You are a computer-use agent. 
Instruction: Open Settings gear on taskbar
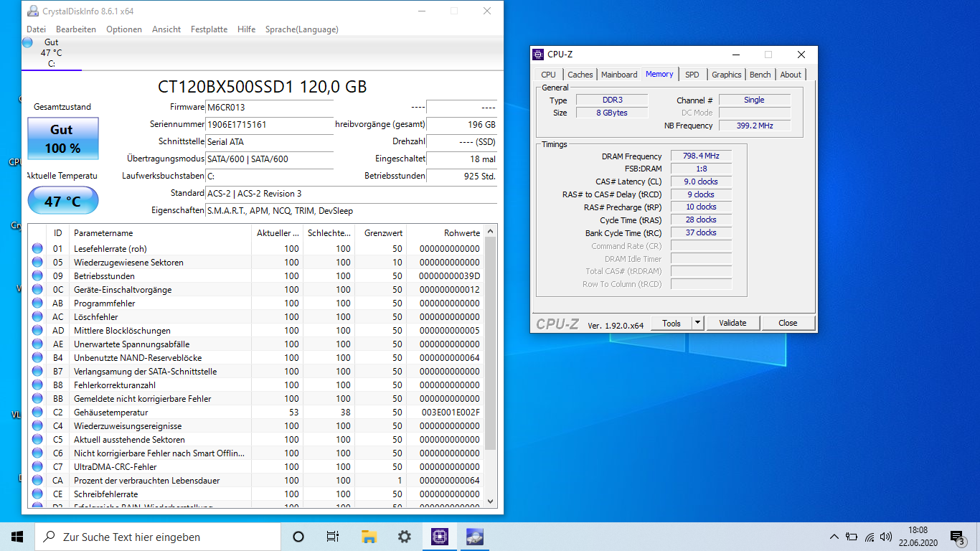pos(404,537)
